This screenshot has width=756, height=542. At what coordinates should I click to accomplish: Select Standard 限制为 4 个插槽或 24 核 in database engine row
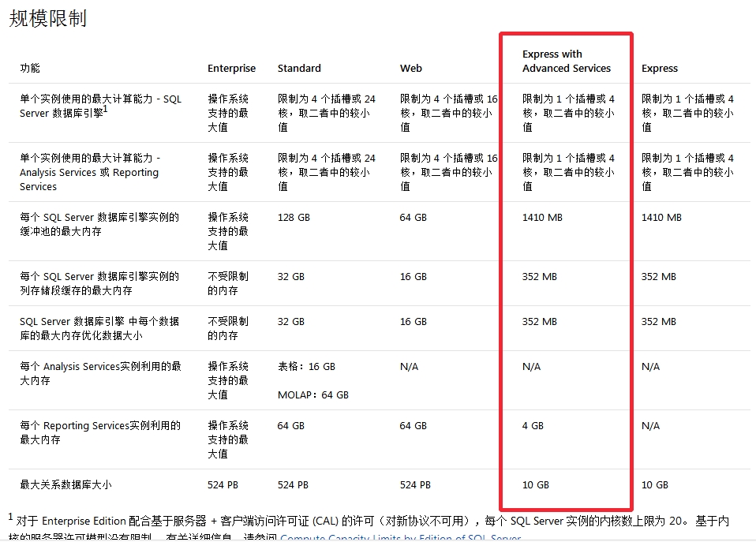click(x=327, y=113)
